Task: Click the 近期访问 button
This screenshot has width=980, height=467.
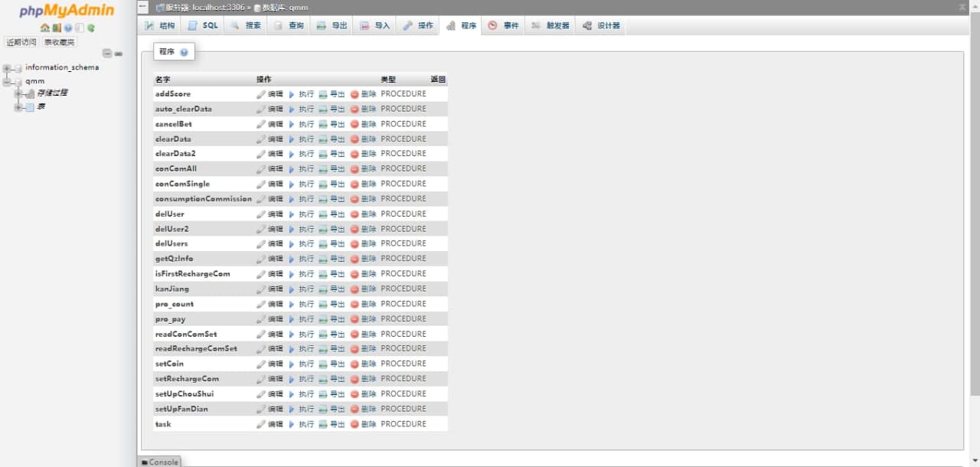Action: tap(21, 42)
